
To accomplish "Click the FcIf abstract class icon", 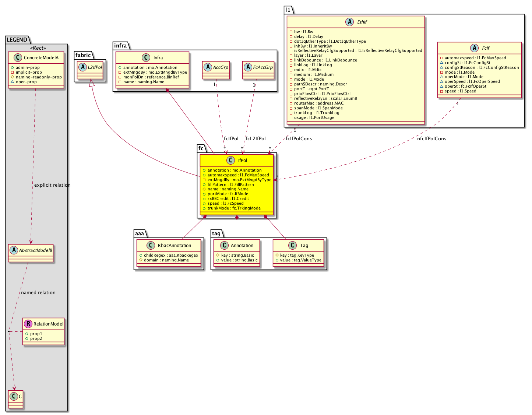I will coord(475,48).
